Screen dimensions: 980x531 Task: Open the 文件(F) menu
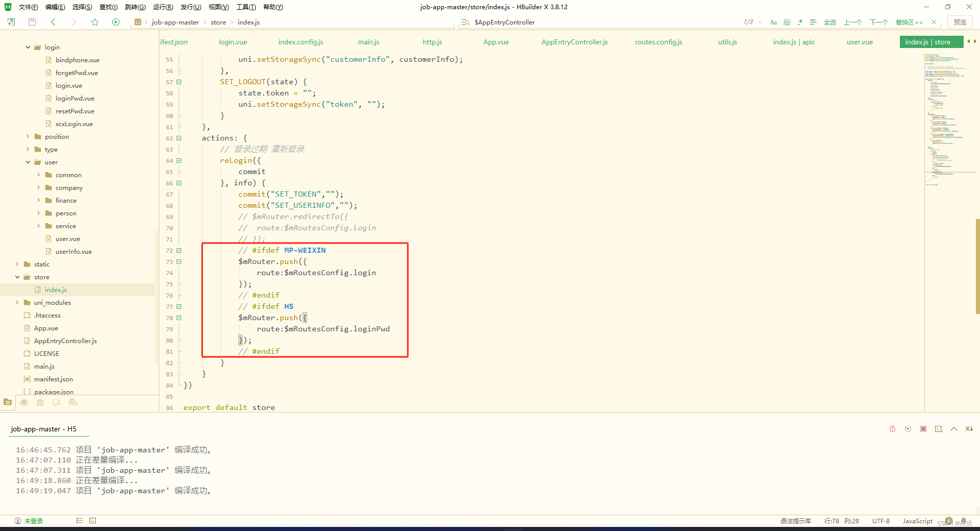pos(28,7)
